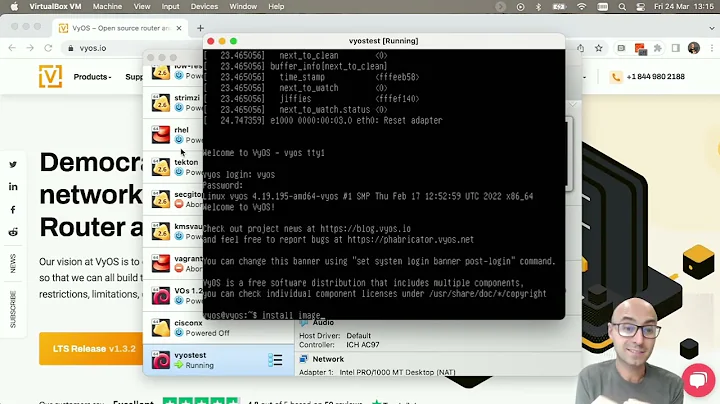Go back in the browser
The image size is (720, 404).
point(12,48)
